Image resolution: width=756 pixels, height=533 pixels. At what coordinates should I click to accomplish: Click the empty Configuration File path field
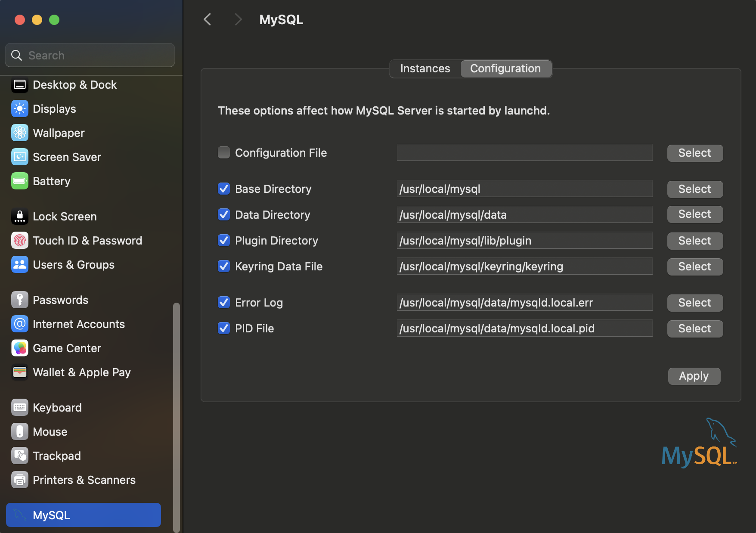tap(524, 152)
